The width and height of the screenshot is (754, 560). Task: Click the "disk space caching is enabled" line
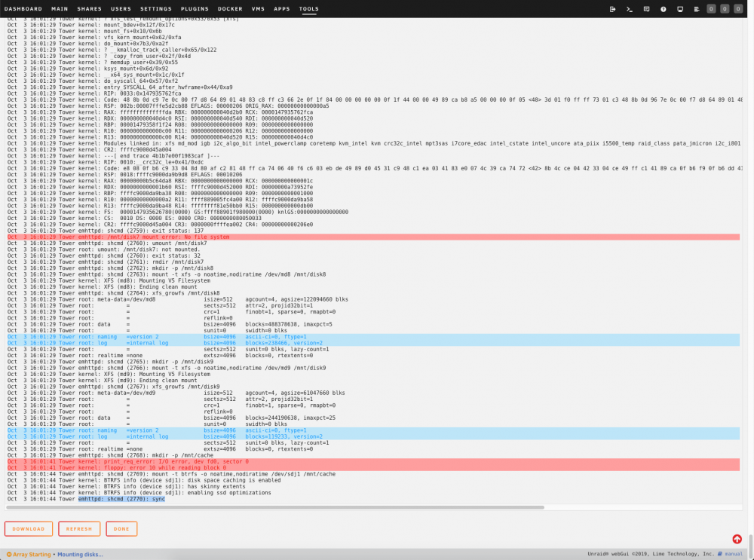144,480
